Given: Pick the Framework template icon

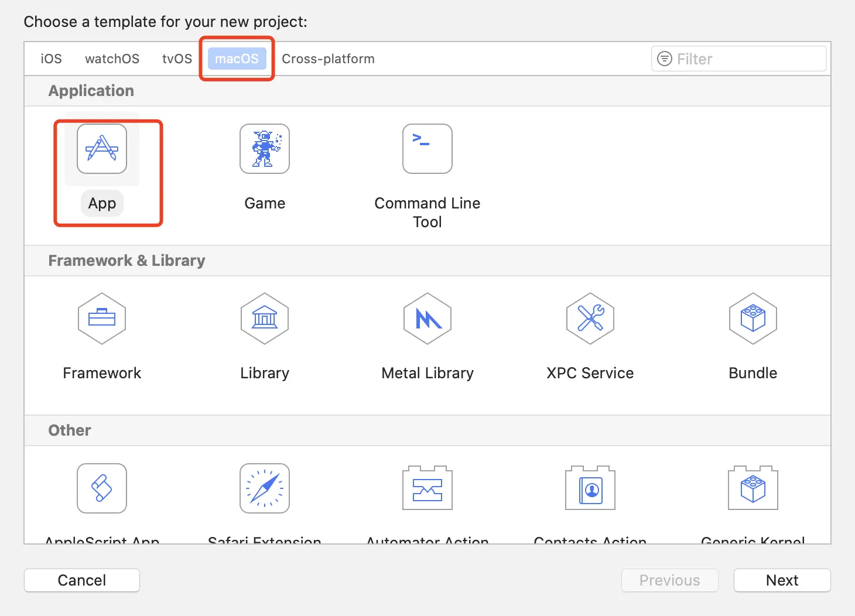Looking at the screenshot, I should tap(102, 319).
